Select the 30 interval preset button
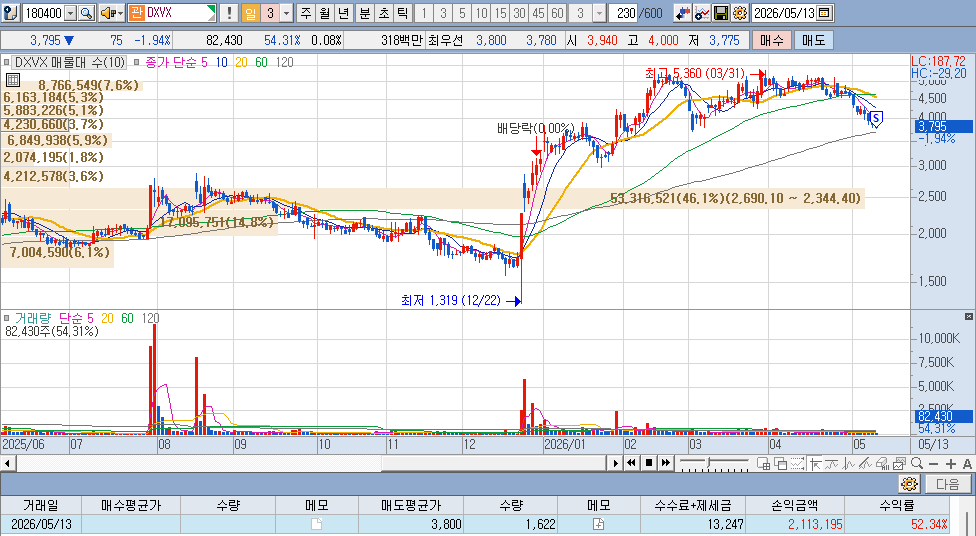Viewport: 976px width, 536px height. click(x=519, y=12)
